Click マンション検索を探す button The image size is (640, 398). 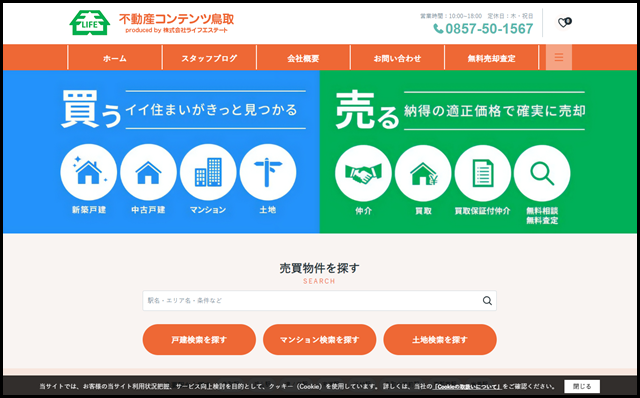click(x=320, y=340)
